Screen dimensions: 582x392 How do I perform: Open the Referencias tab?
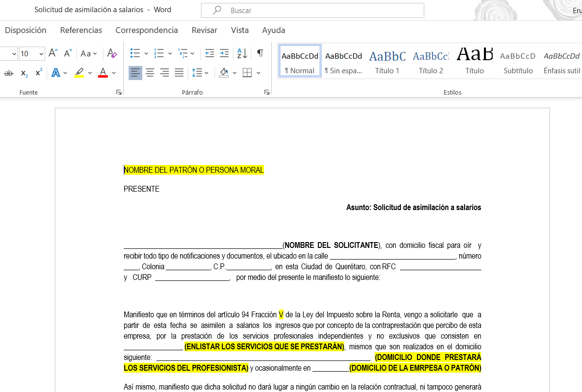[x=81, y=30]
